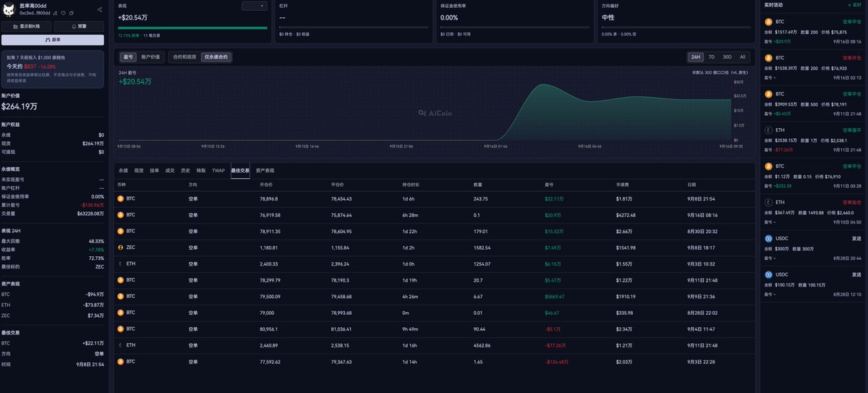Select the 仅永续合约 toggle
The height and width of the screenshot is (393, 868).
pyautogui.click(x=216, y=56)
